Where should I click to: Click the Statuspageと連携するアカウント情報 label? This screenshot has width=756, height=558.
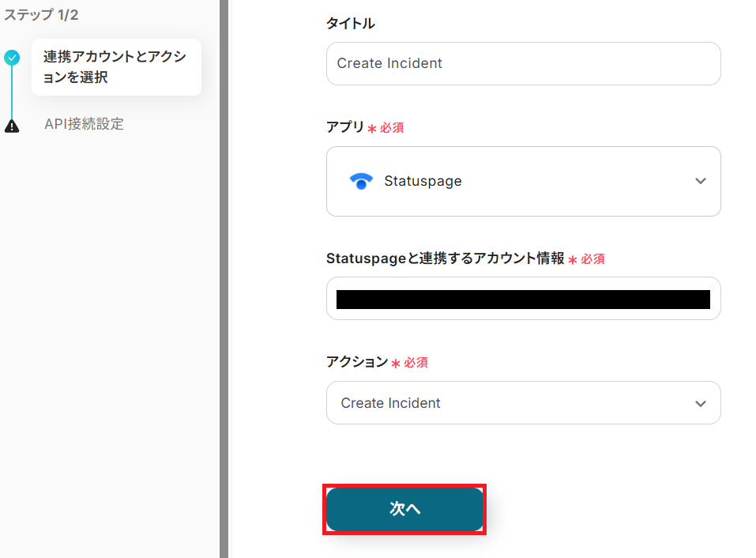(445, 258)
